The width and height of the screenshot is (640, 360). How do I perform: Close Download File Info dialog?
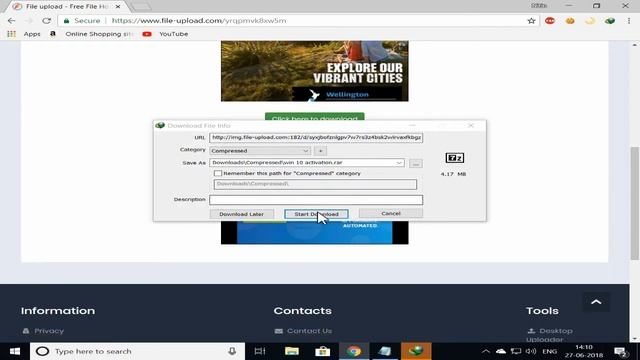471,125
